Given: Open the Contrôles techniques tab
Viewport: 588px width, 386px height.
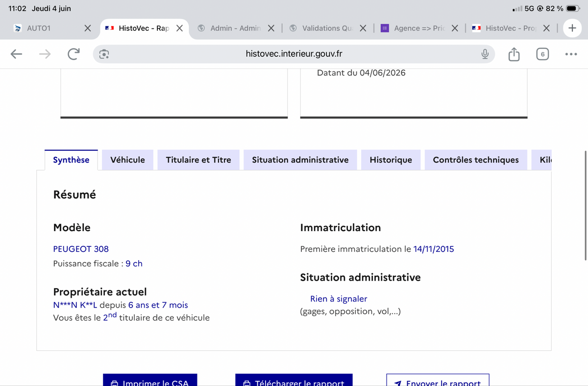Looking at the screenshot, I should point(476,160).
